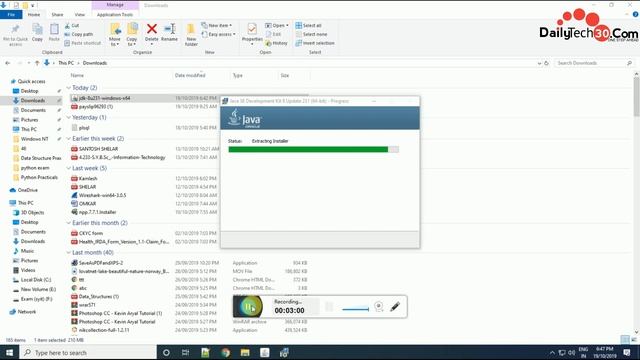
Task: Select Desktop under Quick access
Action: coord(29,91)
